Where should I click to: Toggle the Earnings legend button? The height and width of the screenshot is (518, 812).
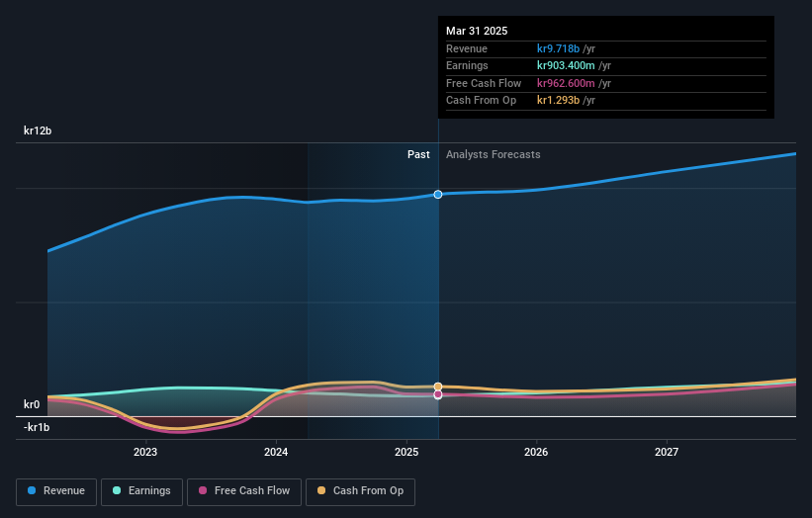[x=141, y=491]
